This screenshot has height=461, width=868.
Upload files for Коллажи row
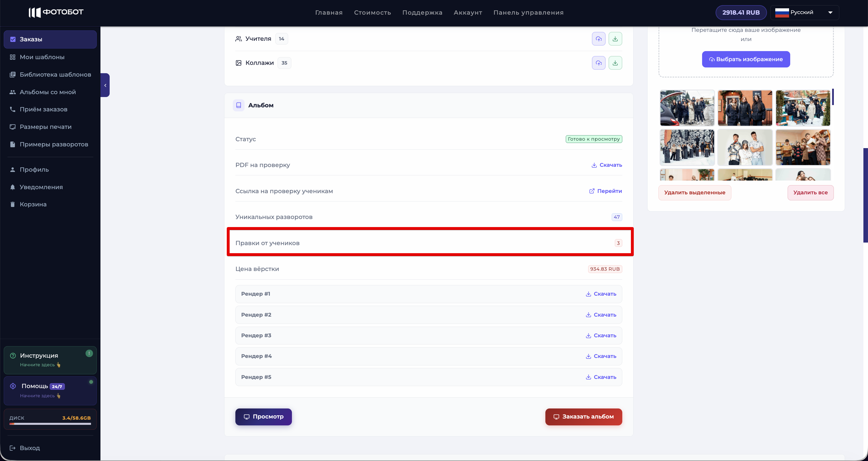pos(598,63)
